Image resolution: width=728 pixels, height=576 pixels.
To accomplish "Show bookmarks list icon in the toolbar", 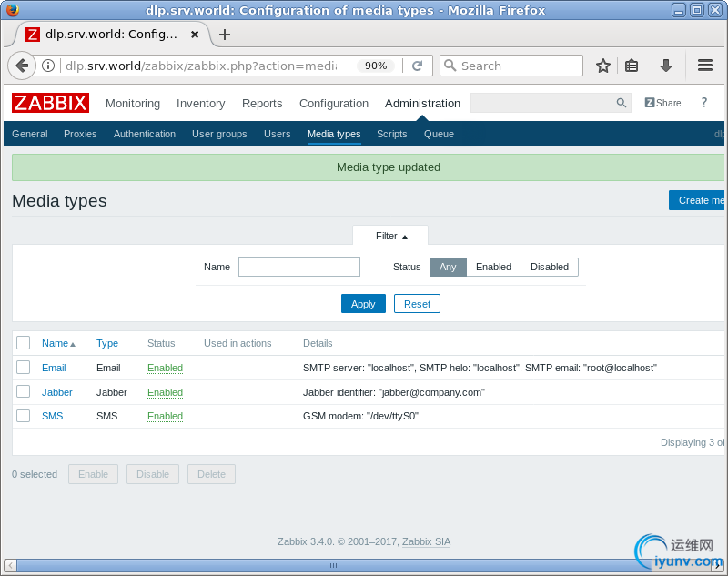I will [x=631, y=66].
